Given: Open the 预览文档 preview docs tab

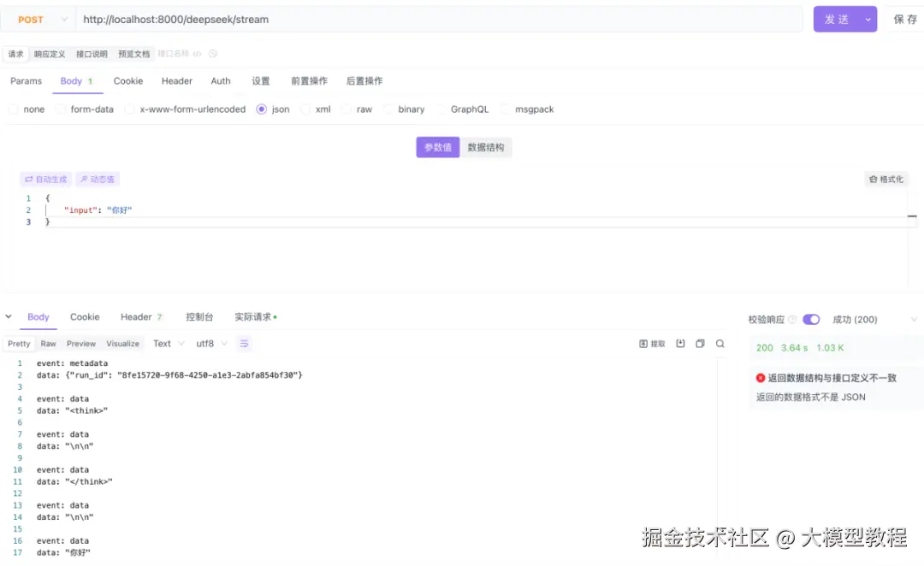Looking at the screenshot, I should (133, 53).
